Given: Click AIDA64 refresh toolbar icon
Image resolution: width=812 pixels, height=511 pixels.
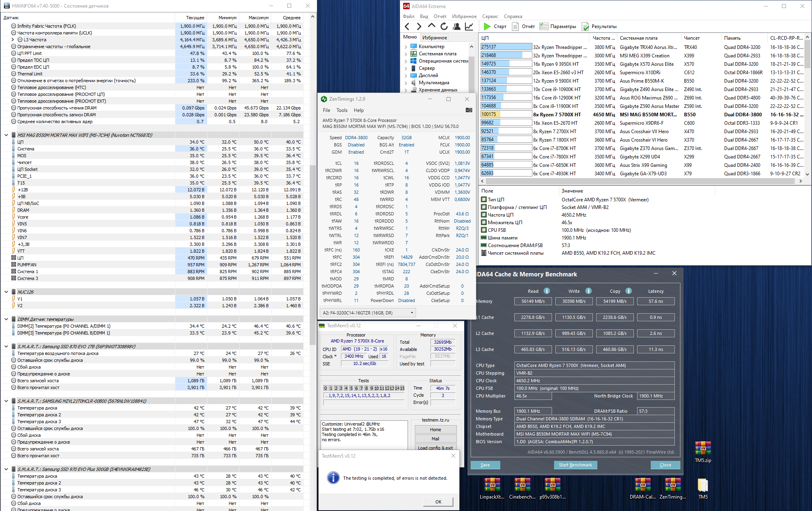Looking at the screenshot, I should click(x=444, y=26).
